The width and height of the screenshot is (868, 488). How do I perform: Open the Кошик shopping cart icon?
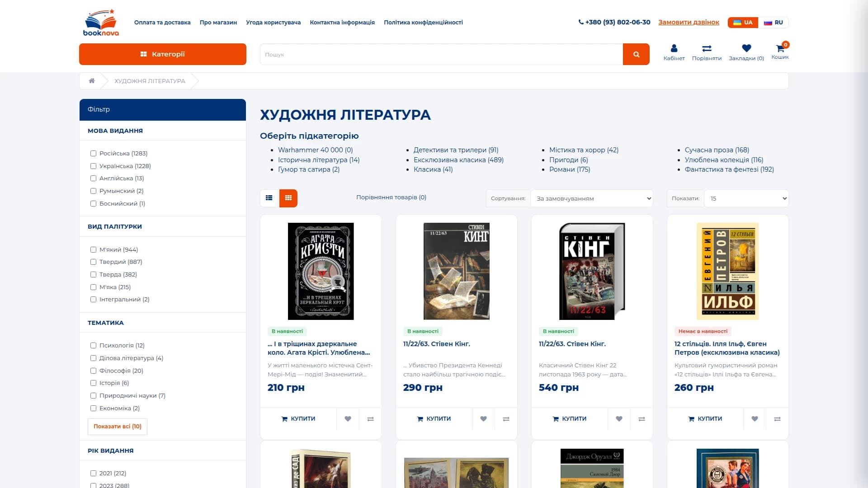point(780,51)
